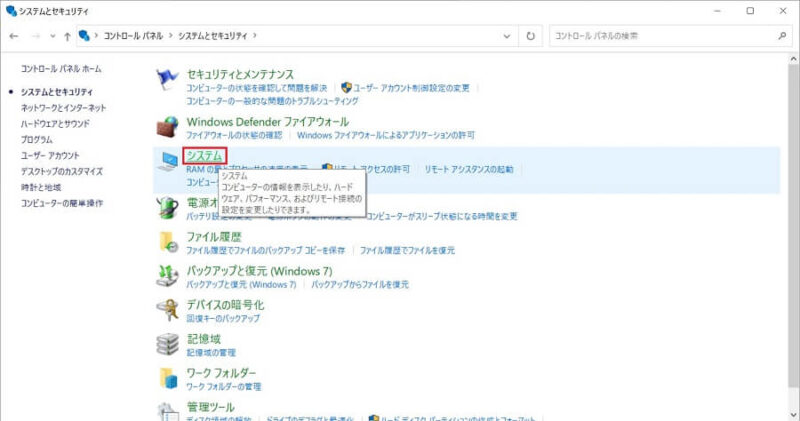The image size is (800, 421).
Task: Click the Security and Maintenance flag icon
Action: point(167,80)
